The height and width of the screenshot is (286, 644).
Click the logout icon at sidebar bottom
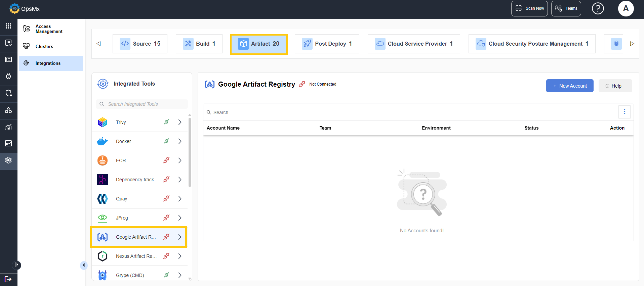click(8, 279)
